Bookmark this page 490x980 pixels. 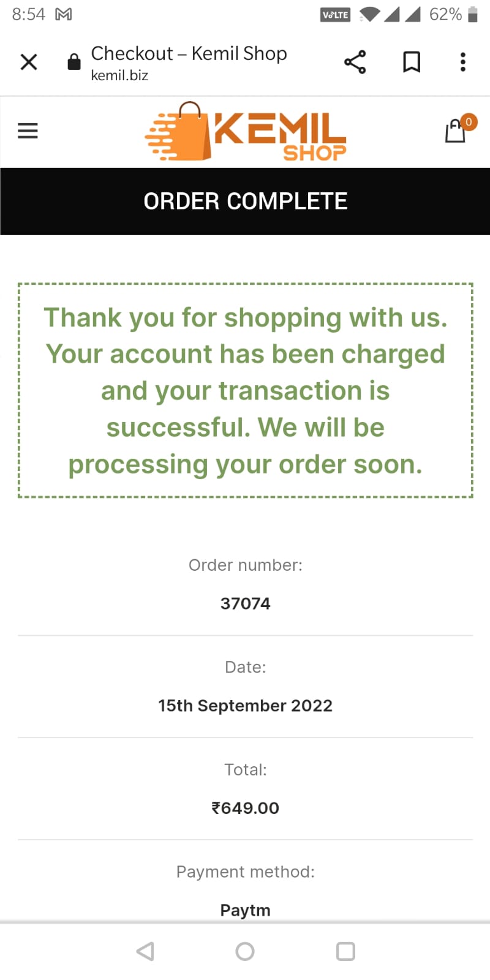coord(412,62)
